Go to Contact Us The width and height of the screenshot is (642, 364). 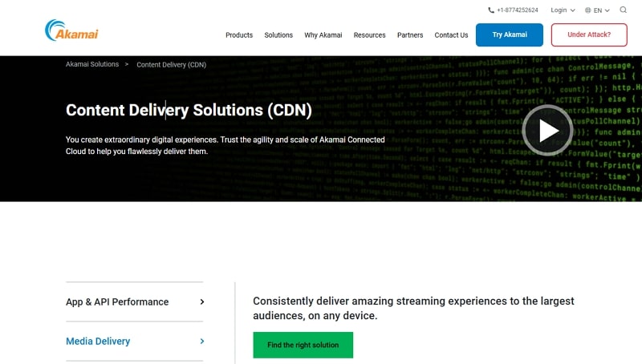coord(451,35)
